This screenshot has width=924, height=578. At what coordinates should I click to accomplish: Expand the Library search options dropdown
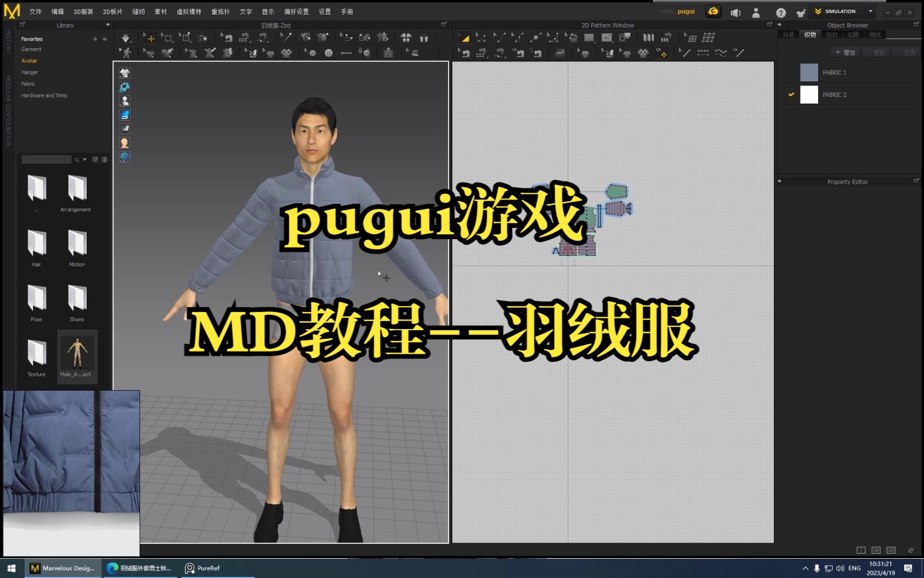tap(84, 159)
